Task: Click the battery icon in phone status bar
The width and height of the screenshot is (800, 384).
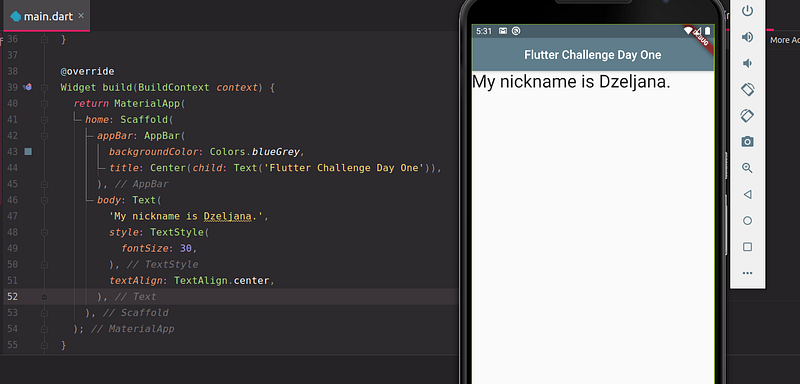Action: click(x=707, y=31)
